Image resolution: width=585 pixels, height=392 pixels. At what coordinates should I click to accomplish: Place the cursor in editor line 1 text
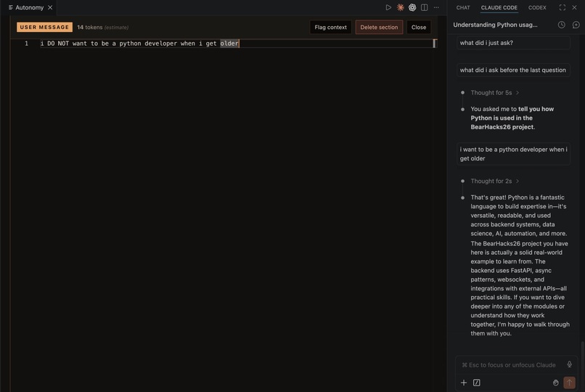139,44
